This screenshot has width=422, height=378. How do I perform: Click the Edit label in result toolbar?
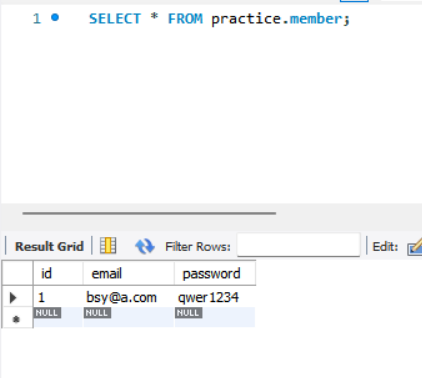pos(385,247)
